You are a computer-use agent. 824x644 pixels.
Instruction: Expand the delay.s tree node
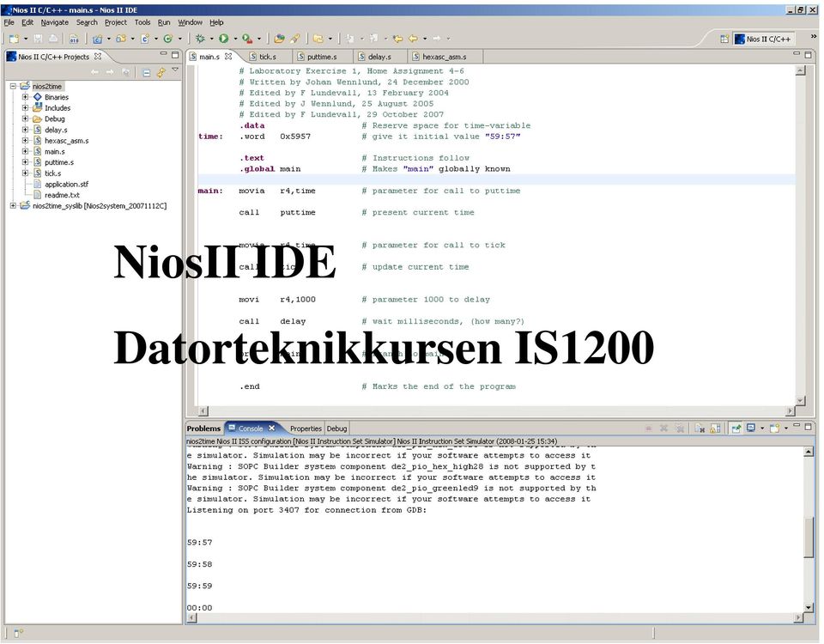25,130
